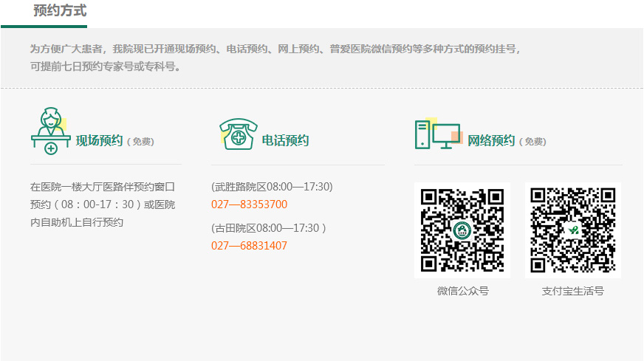Click the 网络预约 heading
Viewport: 644px width, 361px height.
click(491, 140)
